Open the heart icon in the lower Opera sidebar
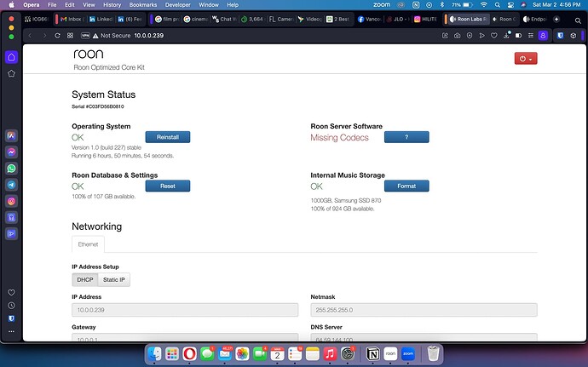 pyautogui.click(x=12, y=292)
